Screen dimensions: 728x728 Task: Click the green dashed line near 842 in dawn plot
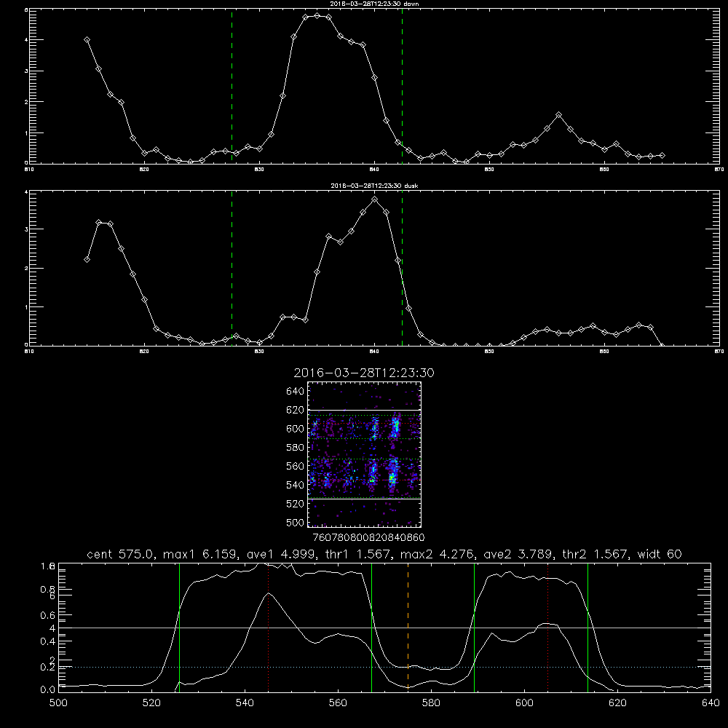[402, 86]
